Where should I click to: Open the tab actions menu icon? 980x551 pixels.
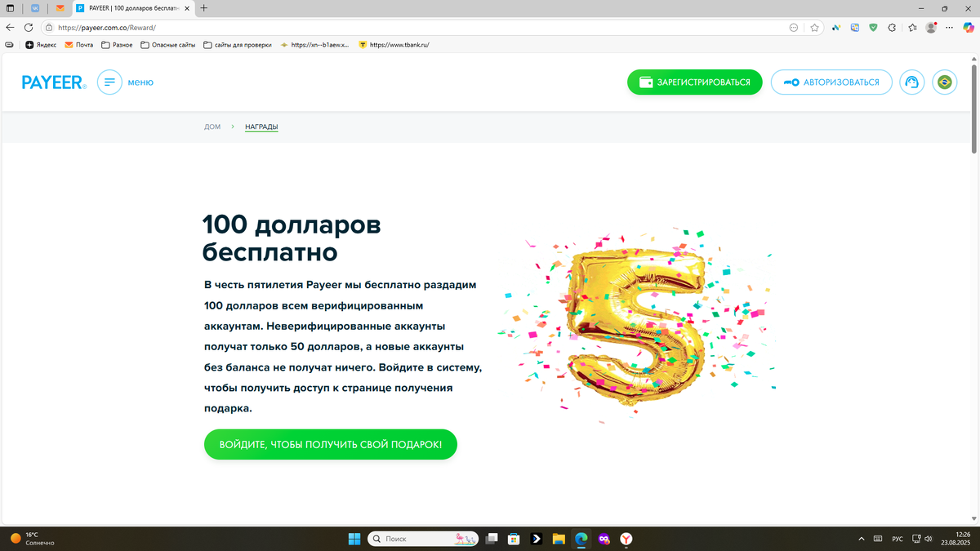[x=10, y=8]
